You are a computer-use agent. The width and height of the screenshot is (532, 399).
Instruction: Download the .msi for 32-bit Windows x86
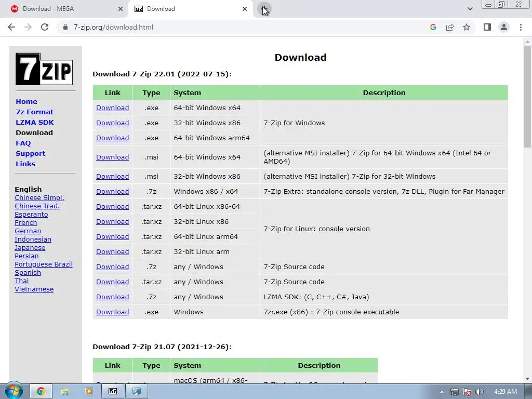112,177
